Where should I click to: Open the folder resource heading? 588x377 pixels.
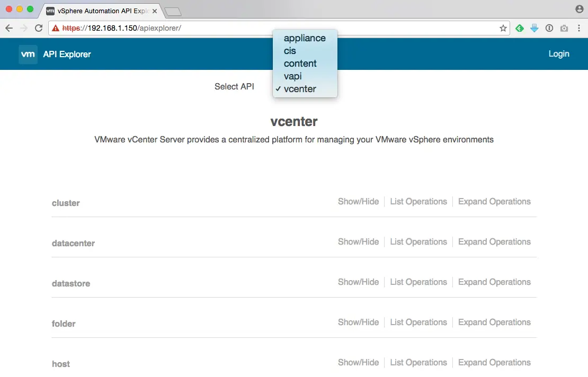coord(64,324)
